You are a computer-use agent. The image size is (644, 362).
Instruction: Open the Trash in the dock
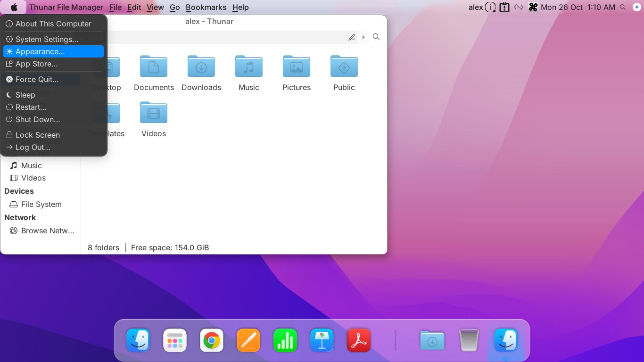pyautogui.click(x=469, y=340)
